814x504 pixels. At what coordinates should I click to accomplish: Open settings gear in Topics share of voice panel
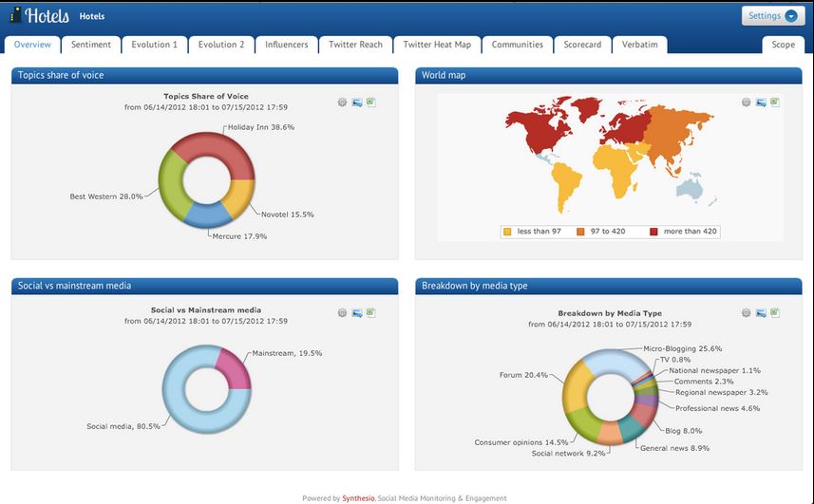pos(343,102)
